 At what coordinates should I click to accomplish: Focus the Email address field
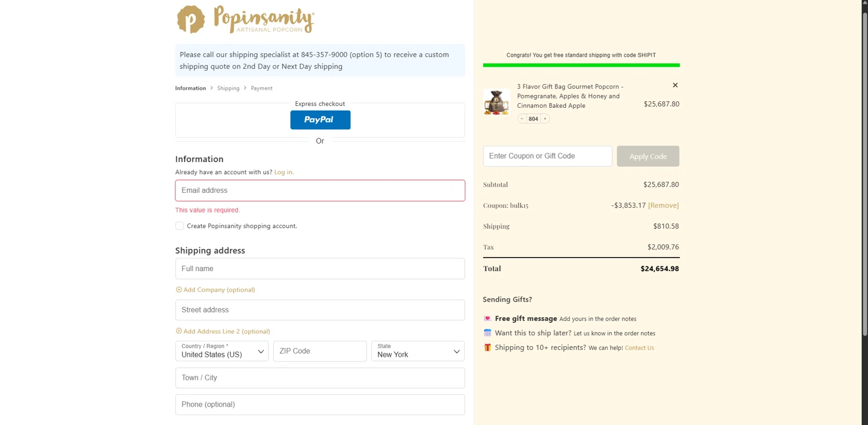320,190
